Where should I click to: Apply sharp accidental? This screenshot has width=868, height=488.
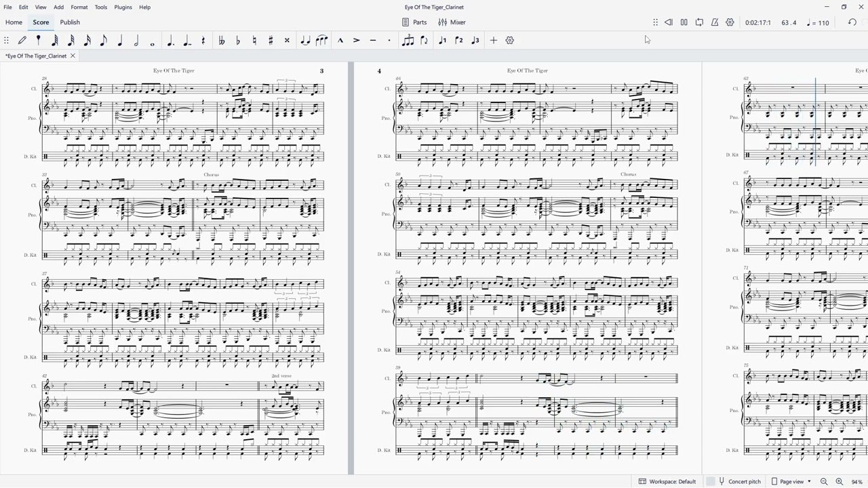point(271,41)
